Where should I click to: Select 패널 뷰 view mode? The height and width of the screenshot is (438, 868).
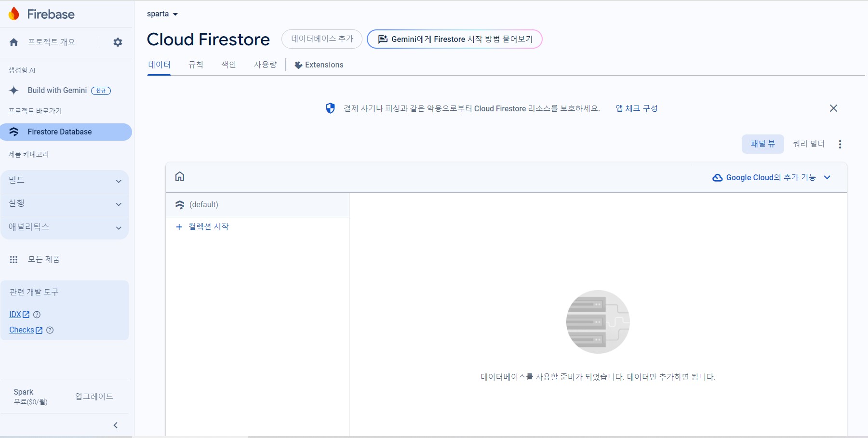(x=763, y=144)
